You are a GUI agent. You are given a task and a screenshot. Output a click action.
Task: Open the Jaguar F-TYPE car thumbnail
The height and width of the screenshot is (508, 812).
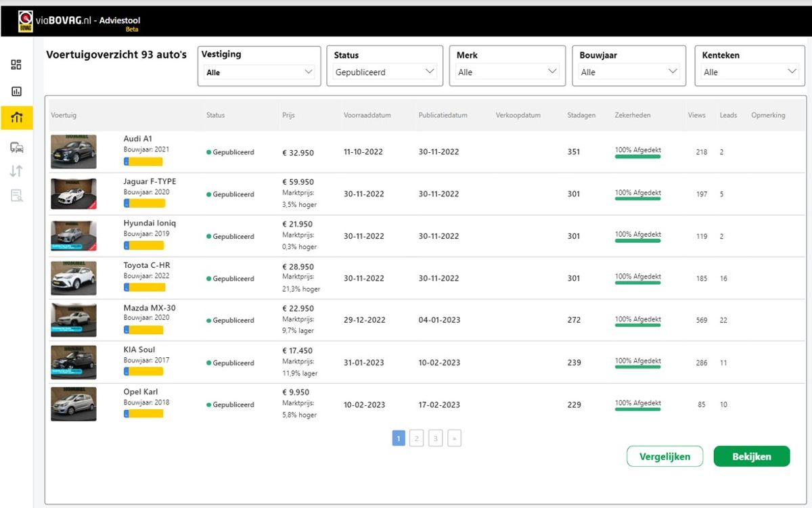(x=73, y=194)
